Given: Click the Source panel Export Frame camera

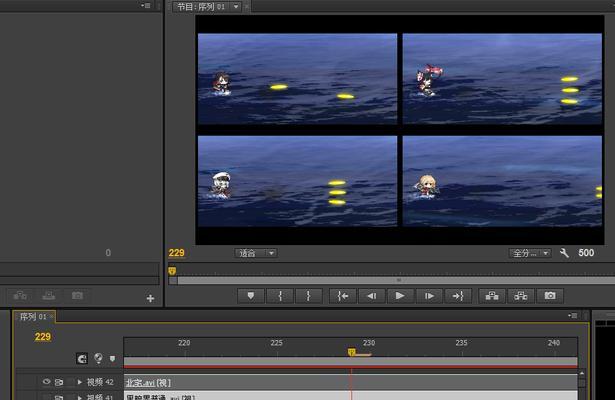Looking at the screenshot, I should click(x=77, y=296).
